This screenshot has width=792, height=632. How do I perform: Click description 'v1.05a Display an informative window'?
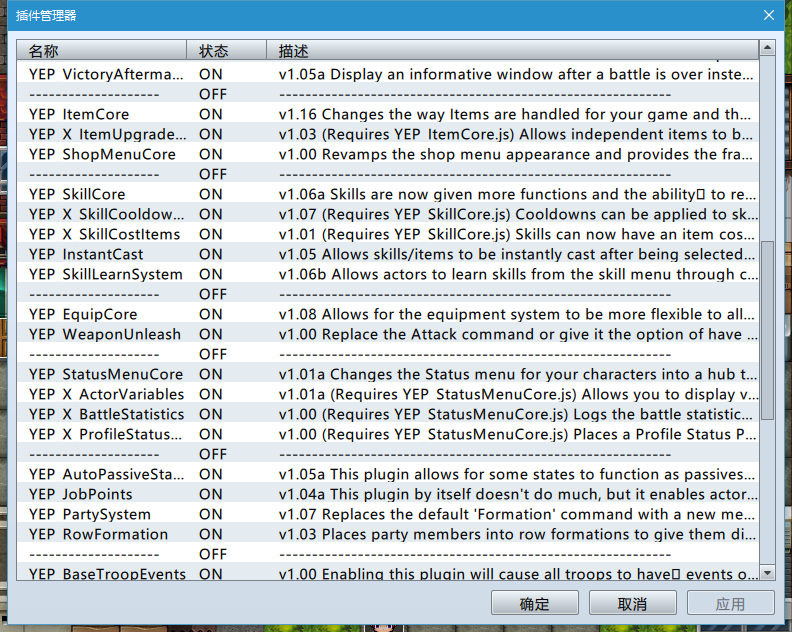(x=516, y=74)
